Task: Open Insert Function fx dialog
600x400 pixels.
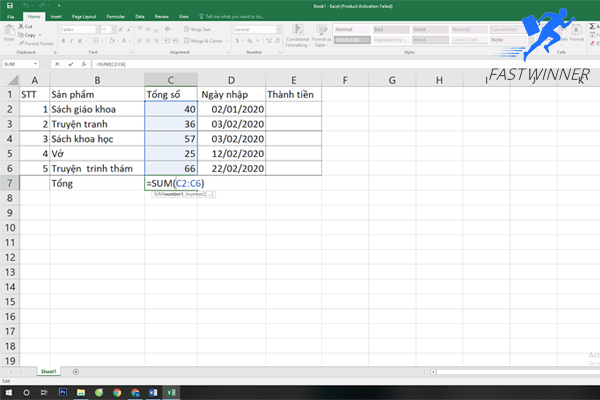Action: (83, 64)
